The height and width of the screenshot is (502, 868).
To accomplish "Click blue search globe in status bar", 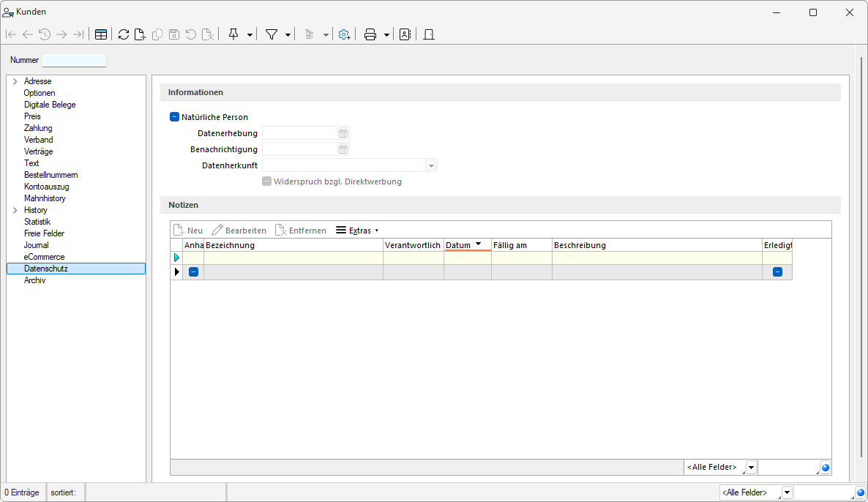I will (860, 492).
